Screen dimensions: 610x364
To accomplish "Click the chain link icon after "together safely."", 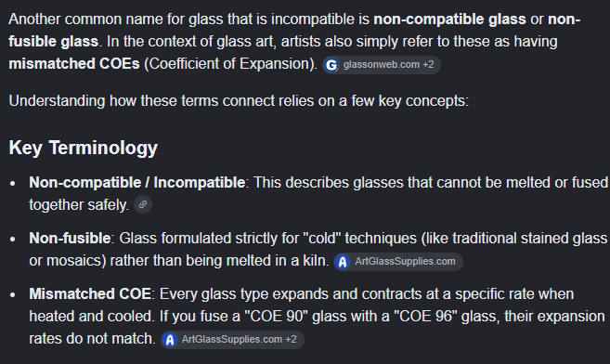I will pos(143,204).
